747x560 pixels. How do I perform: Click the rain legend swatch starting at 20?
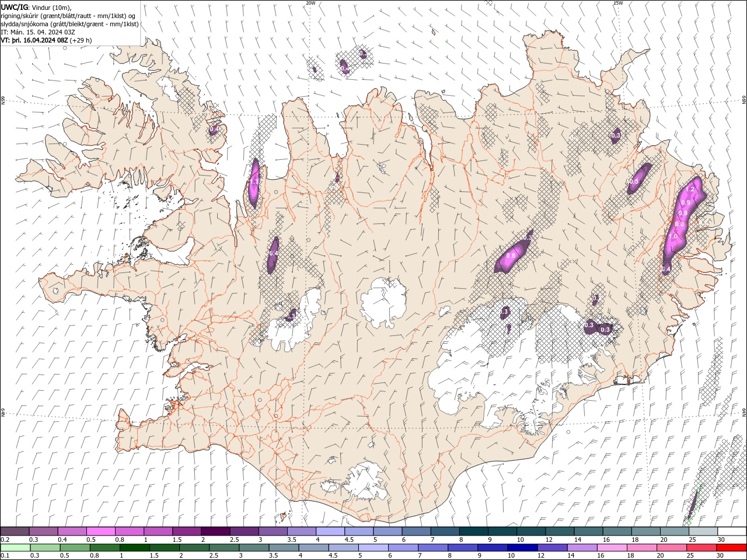(x=671, y=548)
